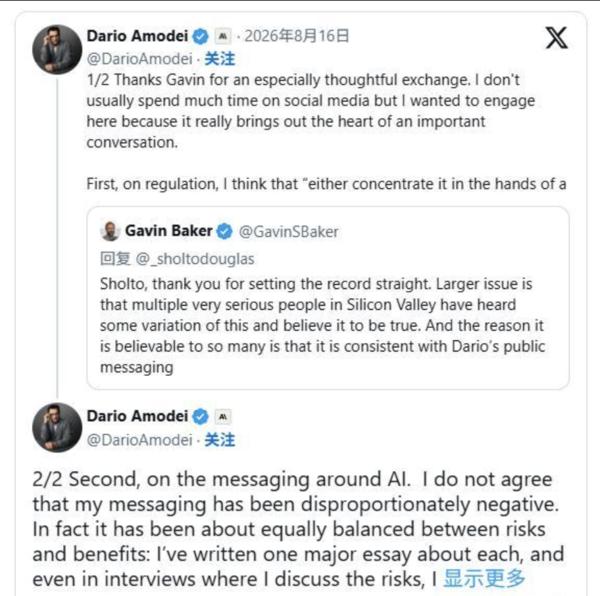Click Gavin Baker's small profile picture
Screen dimensions: 600x596
pyautogui.click(x=110, y=231)
